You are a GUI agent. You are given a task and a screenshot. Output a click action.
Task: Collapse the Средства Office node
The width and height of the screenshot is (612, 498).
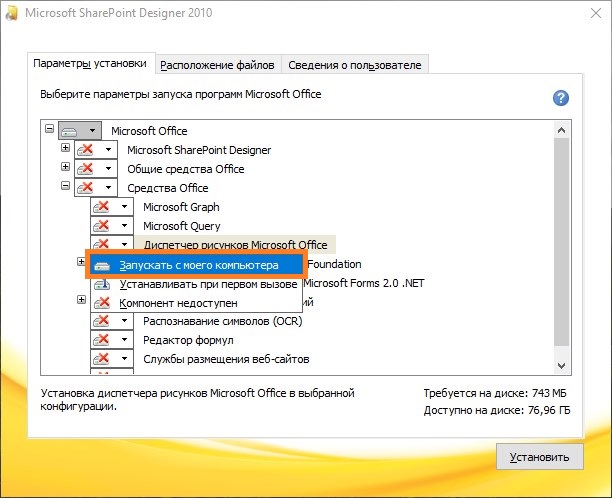point(65,185)
